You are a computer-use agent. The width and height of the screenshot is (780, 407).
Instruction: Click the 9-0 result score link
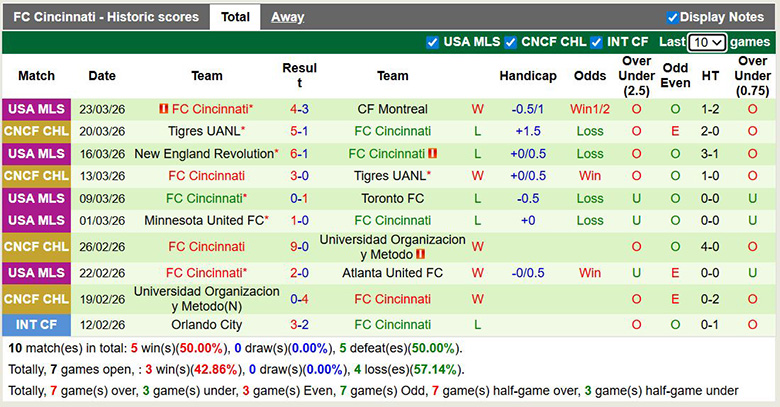pyautogui.click(x=299, y=246)
